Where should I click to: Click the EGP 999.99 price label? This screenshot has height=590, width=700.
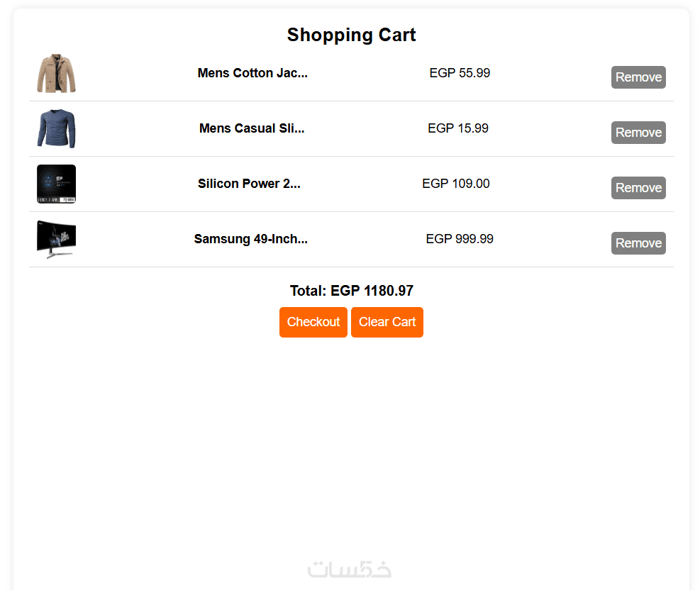pos(460,239)
